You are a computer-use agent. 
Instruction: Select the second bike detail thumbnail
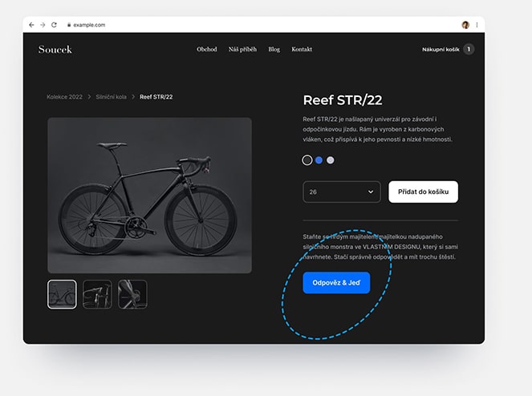pyautogui.click(x=97, y=294)
